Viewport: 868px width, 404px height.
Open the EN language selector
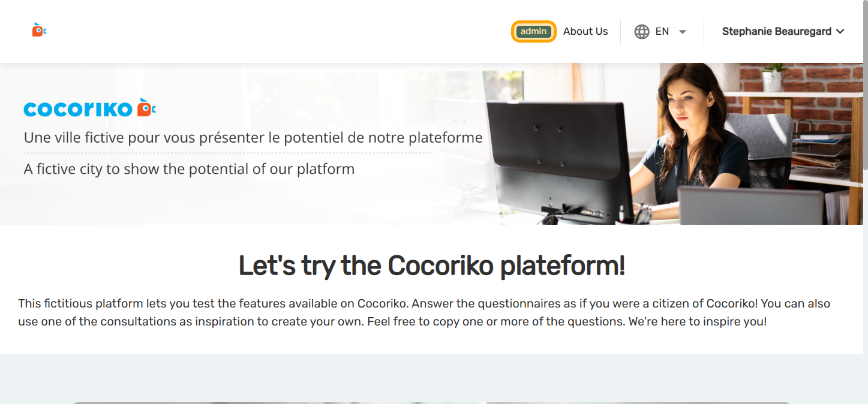662,32
